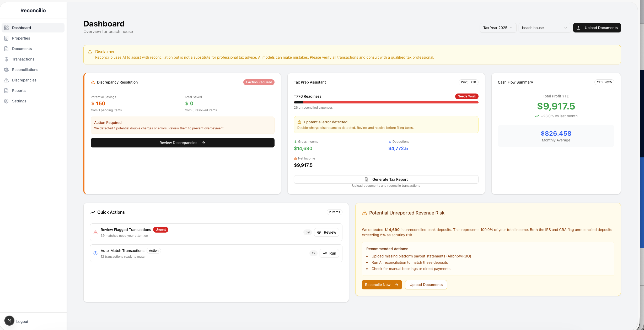Click Review Discrepancies button
The image size is (644, 330).
[183, 143]
